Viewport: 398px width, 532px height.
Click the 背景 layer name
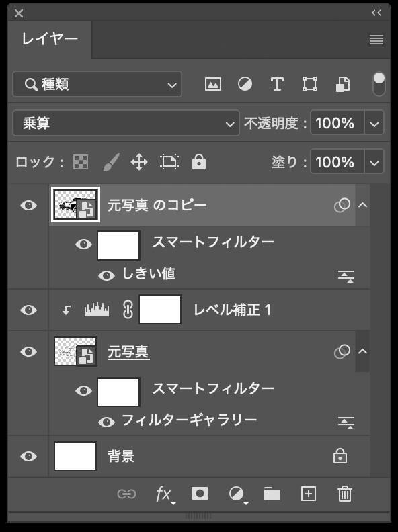pos(121,456)
